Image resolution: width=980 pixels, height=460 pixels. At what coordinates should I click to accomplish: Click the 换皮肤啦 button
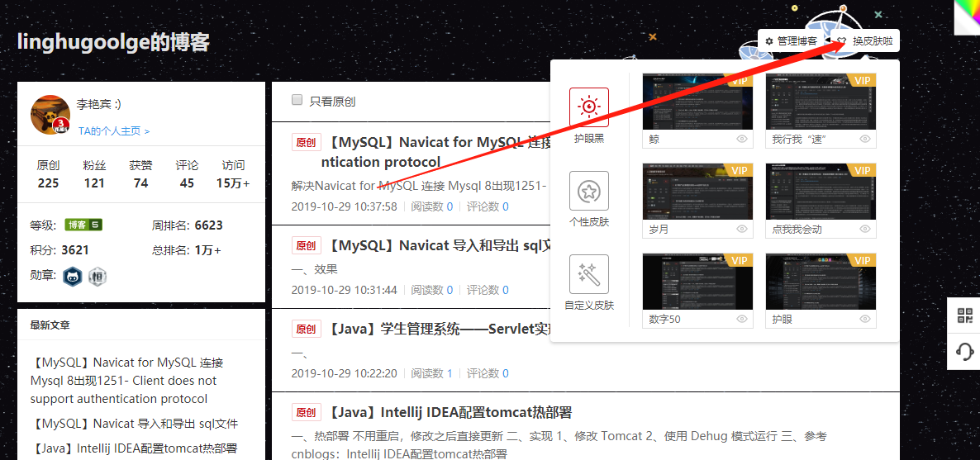865,41
